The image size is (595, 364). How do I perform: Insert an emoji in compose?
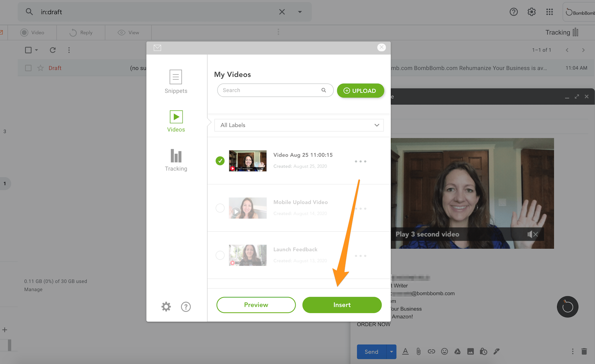[444, 351]
